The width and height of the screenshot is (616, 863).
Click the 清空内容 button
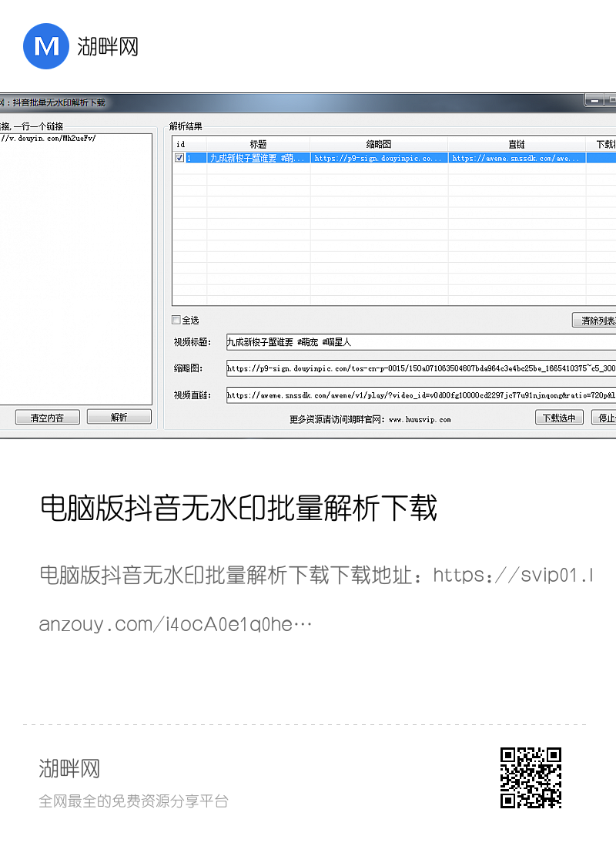[x=47, y=417]
